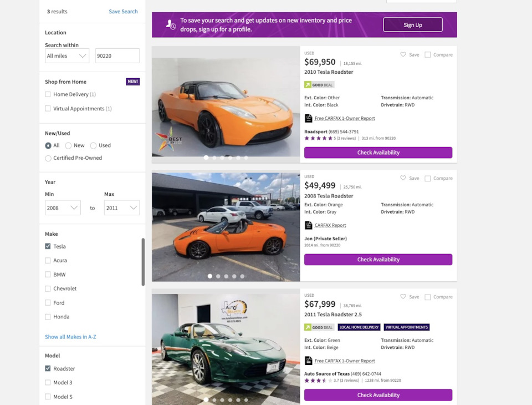Click the orange 2008 Roadster parking lot photo

[226, 227]
